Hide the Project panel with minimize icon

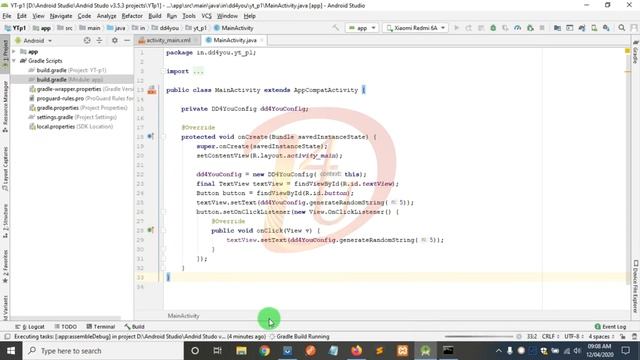click(127, 40)
